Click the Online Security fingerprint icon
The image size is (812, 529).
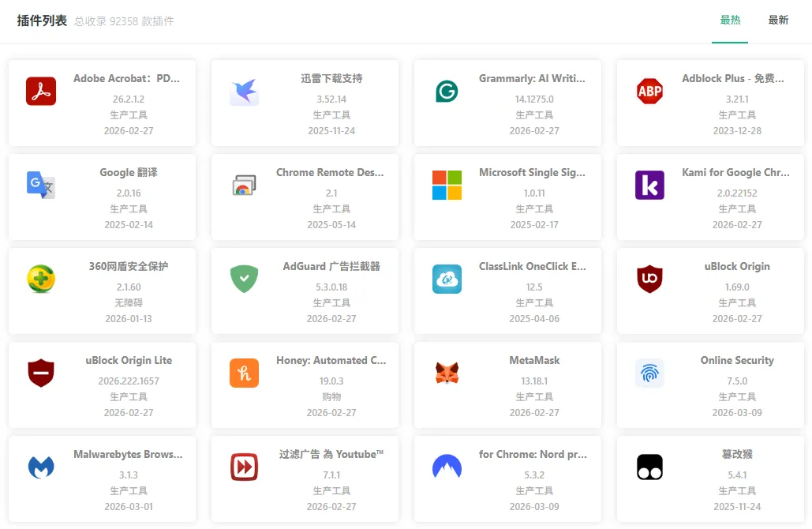pyautogui.click(x=649, y=373)
